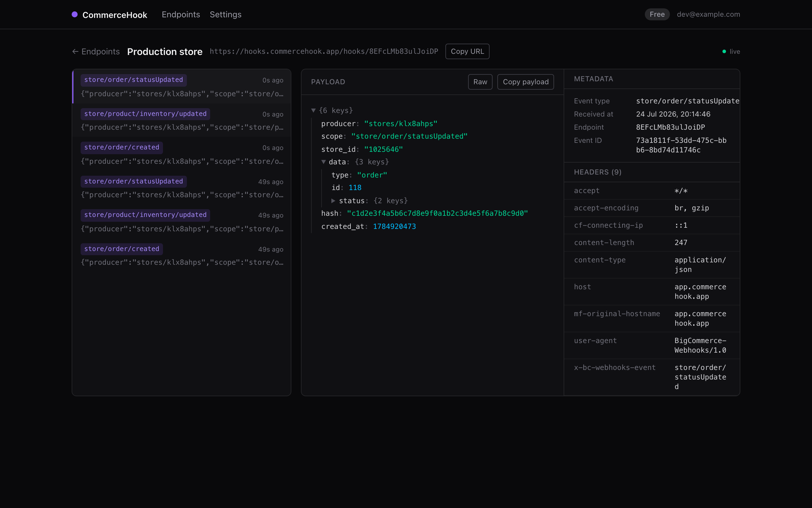
Task: Click the accept-encoding value br, gzip
Action: (691, 208)
